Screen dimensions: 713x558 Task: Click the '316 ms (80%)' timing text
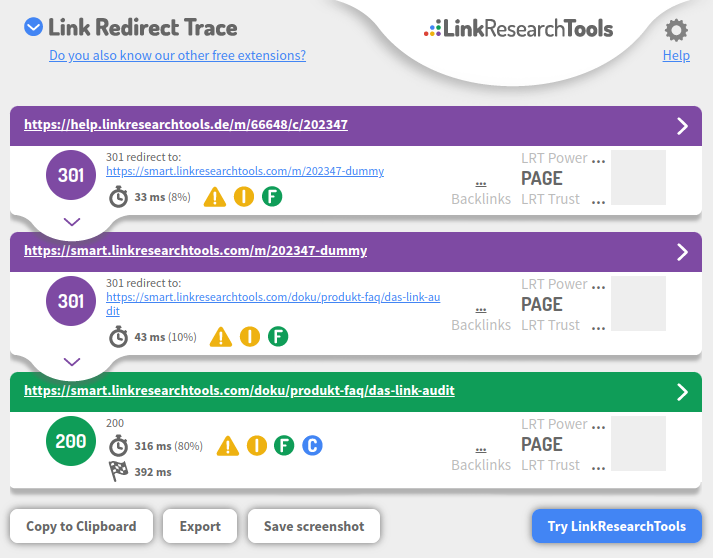[x=169, y=446]
